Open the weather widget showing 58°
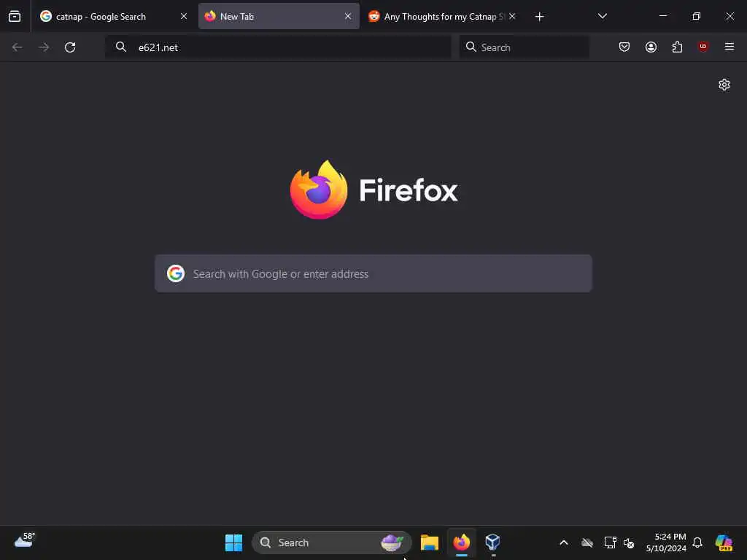 coord(24,540)
